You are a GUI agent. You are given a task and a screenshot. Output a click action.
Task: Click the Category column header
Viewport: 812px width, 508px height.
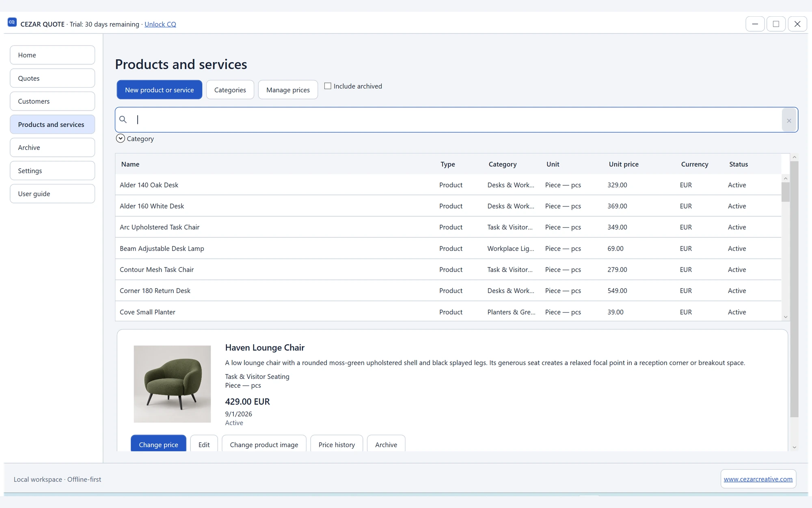(503, 164)
